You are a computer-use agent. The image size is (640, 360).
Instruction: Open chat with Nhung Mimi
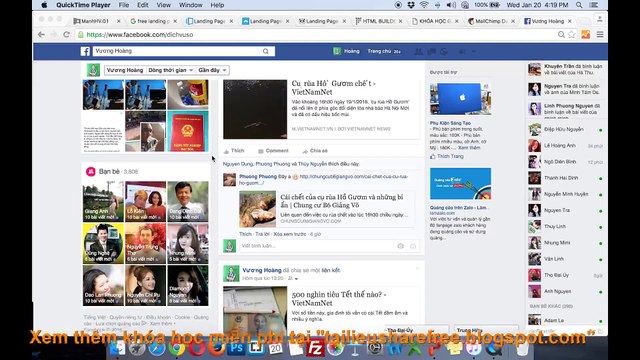coord(565,243)
